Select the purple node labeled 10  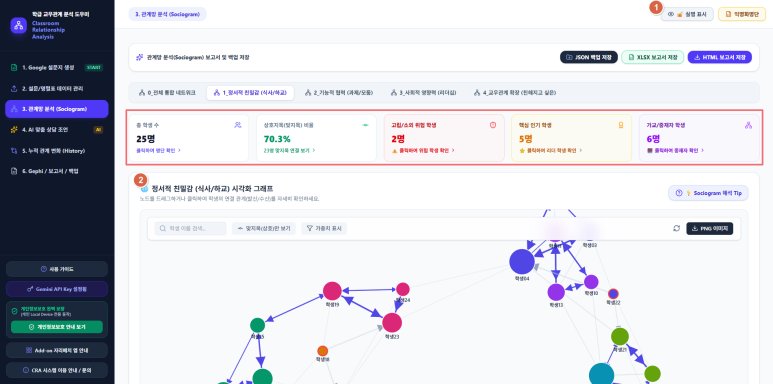pyautogui.click(x=591, y=282)
